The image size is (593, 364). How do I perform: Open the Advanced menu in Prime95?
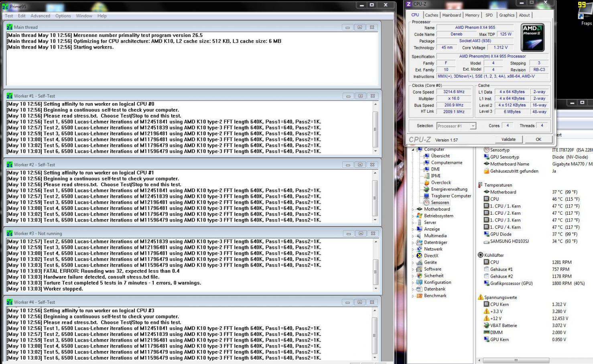tap(41, 16)
